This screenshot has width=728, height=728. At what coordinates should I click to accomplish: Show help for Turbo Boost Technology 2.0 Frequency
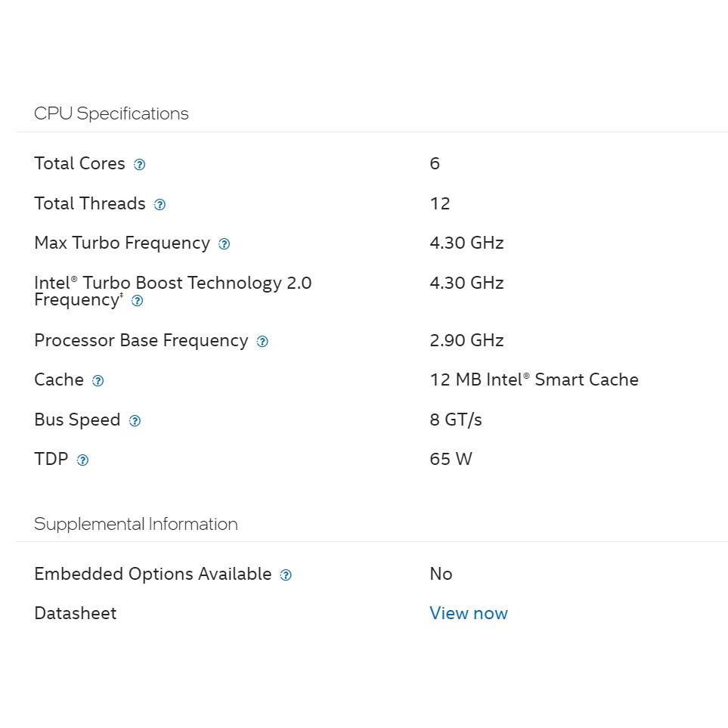[x=137, y=301]
